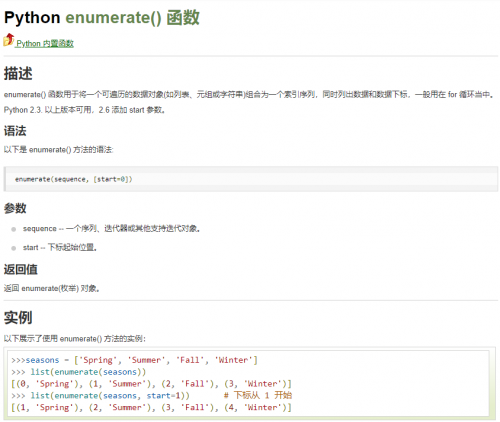Click the 'Spring' string in seasons assignment
This screenshot has width=500, height=422.
click(x=98, y=360)
